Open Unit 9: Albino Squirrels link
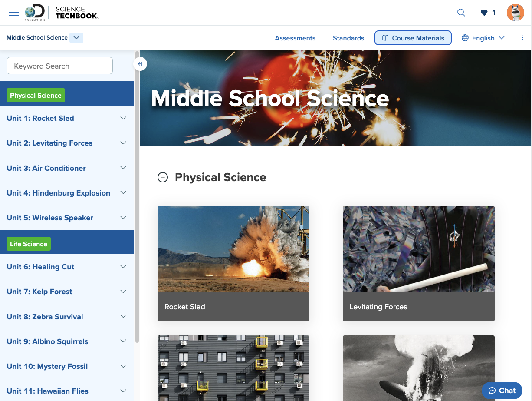Image resolution: width=532 pixels, height=401 pixels. click(x=47, y=341)
